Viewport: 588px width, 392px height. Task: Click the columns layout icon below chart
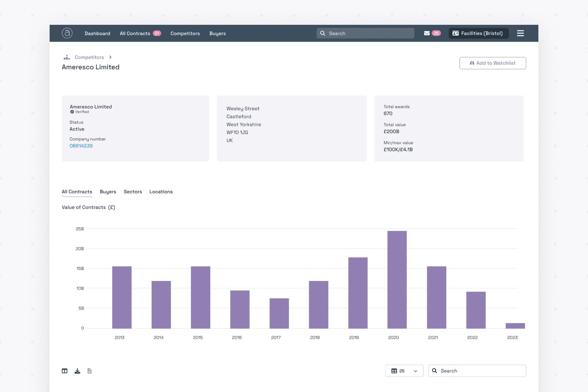(65, 371)
